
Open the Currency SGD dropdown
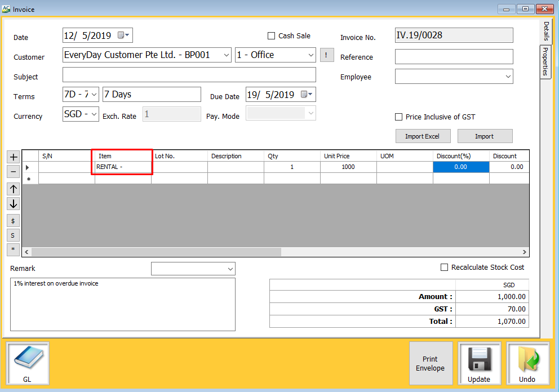coord(94,114)
